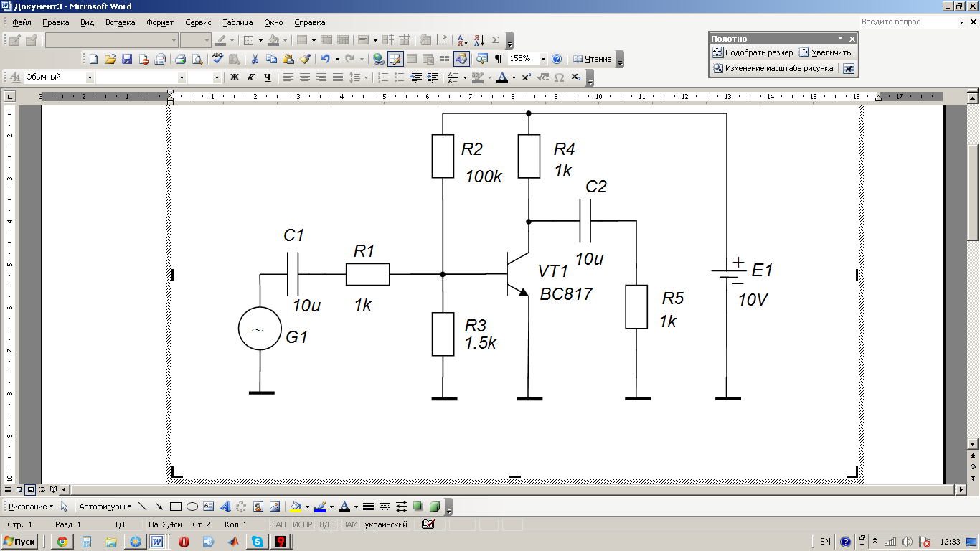980x551 pixels.
Task: Open Word help question mark icon
Action: (556, 59)
